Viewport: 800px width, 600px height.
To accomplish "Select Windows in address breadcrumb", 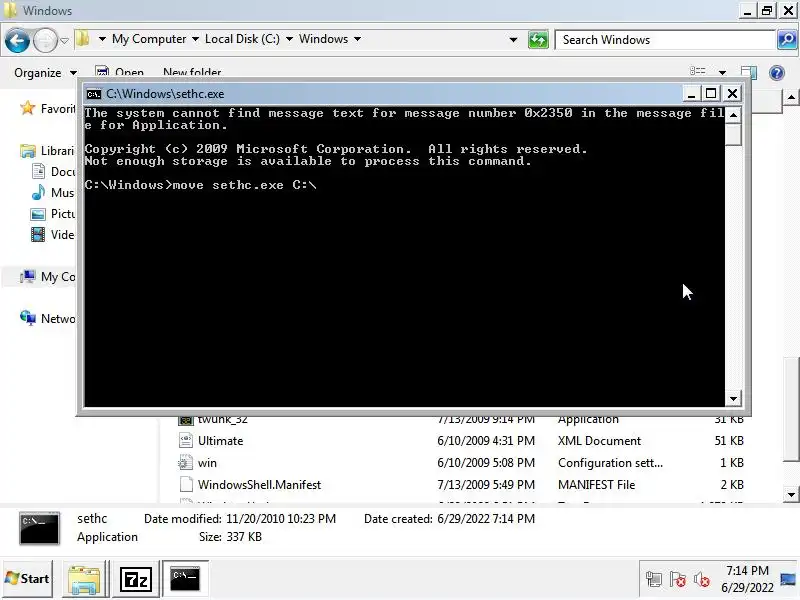I will point(323,39).
